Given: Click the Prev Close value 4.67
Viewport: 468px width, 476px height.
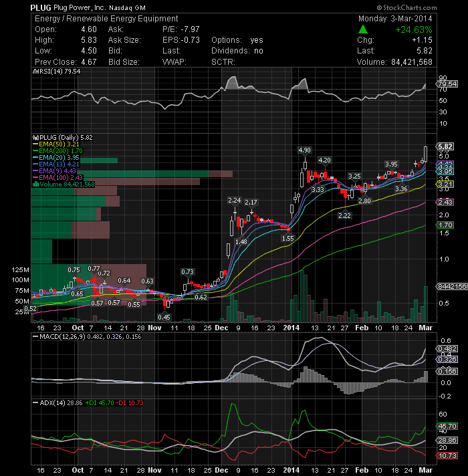Looking at the screenshot, I should click(89, 62).
